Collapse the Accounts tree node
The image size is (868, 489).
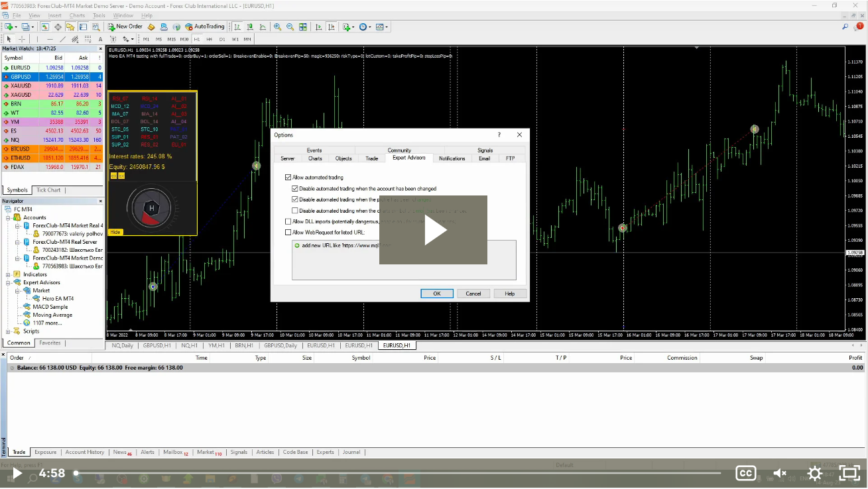7,217
